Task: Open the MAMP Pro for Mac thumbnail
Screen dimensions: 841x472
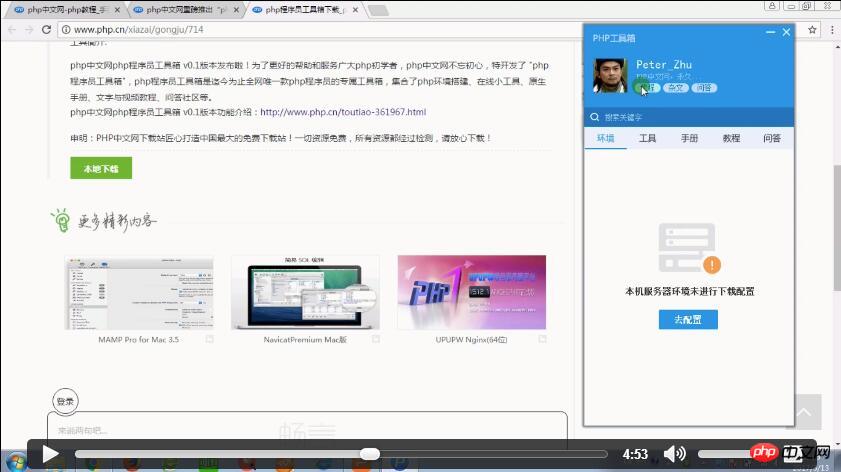Action: [139, 293]
